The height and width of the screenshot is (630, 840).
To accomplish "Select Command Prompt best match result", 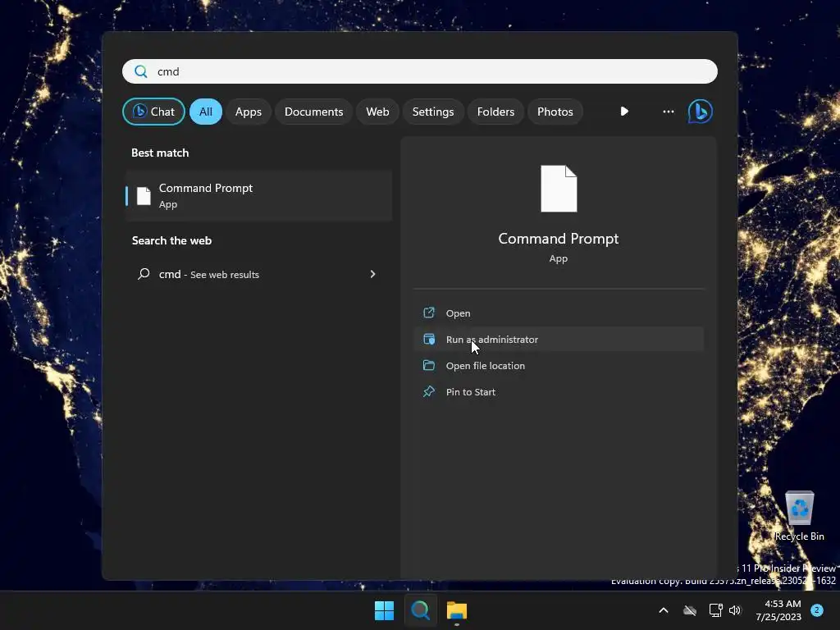I will 258,195.
